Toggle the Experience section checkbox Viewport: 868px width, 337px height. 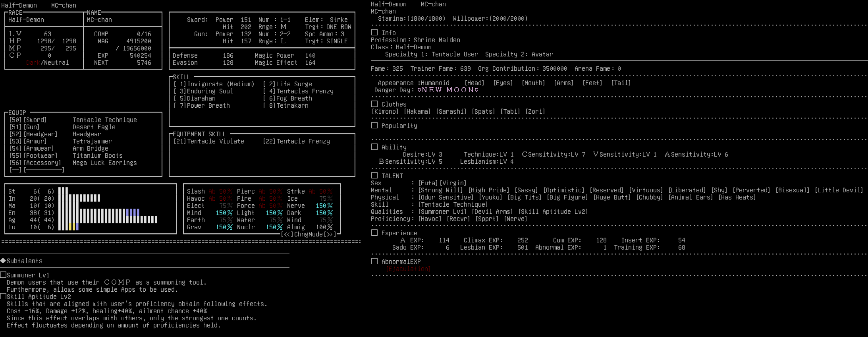click(x=374, y=233)
